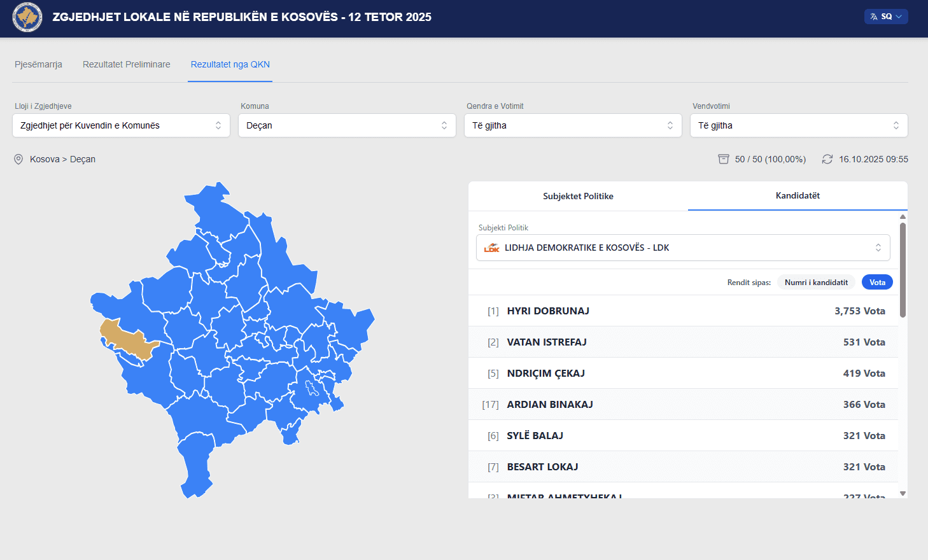
Task: Click the refresh icon next to timestamp
Action: coord(827,159)
